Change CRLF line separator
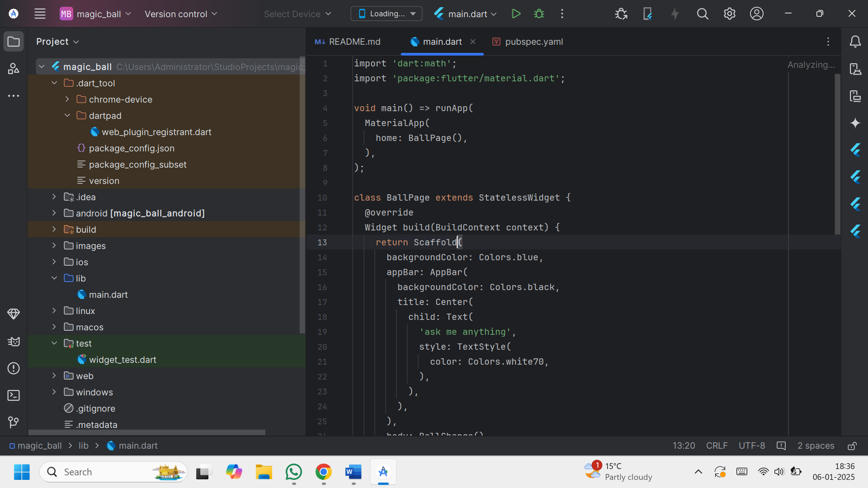 (x=717, y=446)
